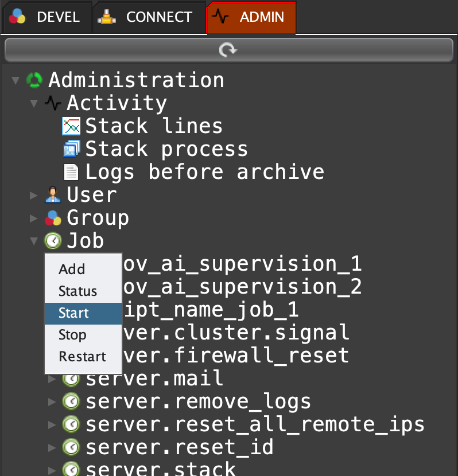
Task: Collapse the Activity tree node
Action: [34, 104]
